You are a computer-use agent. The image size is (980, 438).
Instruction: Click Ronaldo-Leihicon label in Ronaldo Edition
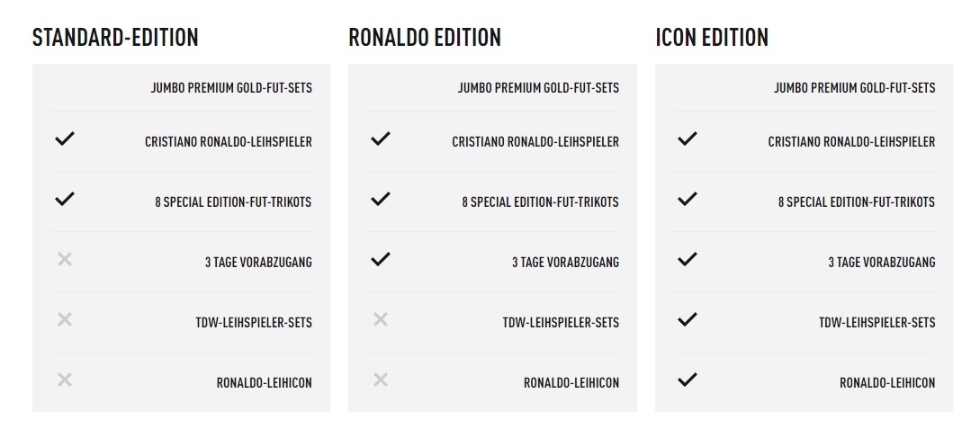(571, 383)
